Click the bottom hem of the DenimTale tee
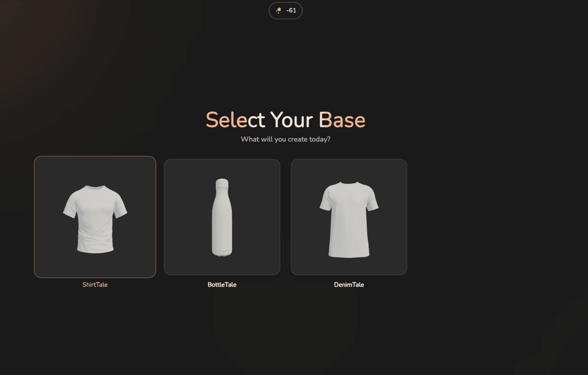 (349, 255)
